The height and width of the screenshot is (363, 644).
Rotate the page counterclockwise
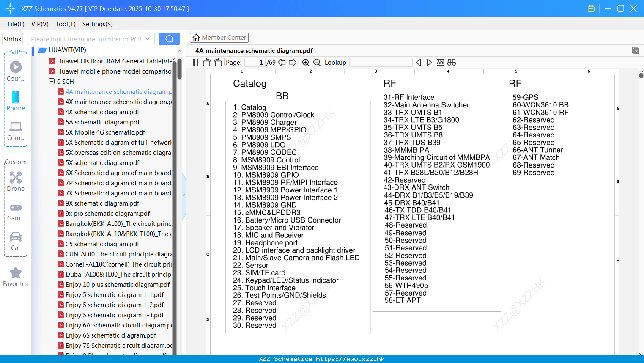[206, 63]
